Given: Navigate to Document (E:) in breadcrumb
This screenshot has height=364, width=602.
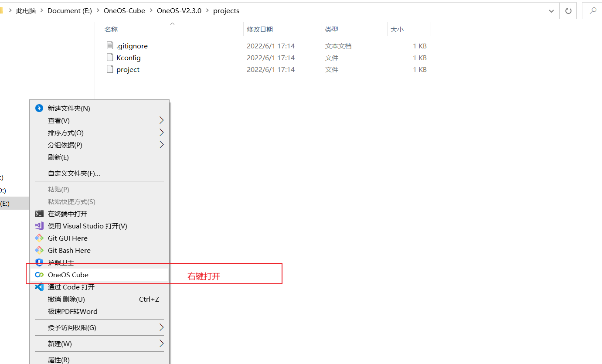Looking at the screenshot, I should pos(70,11).
